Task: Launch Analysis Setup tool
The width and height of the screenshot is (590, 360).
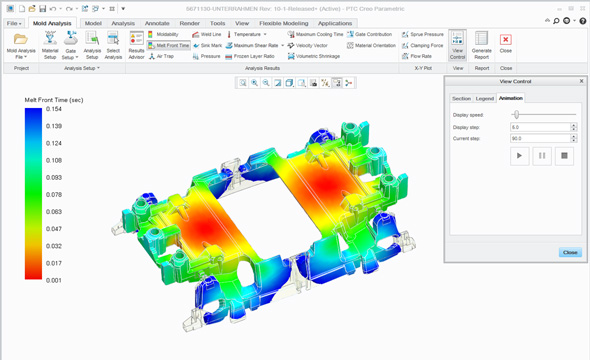Action: click(x=92, y=46)
